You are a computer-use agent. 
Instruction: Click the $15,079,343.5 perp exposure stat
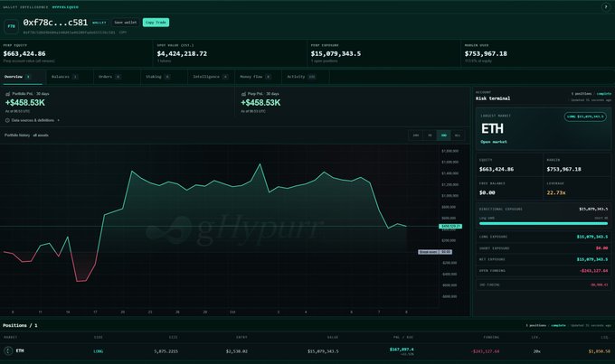[x=336, y=53]
